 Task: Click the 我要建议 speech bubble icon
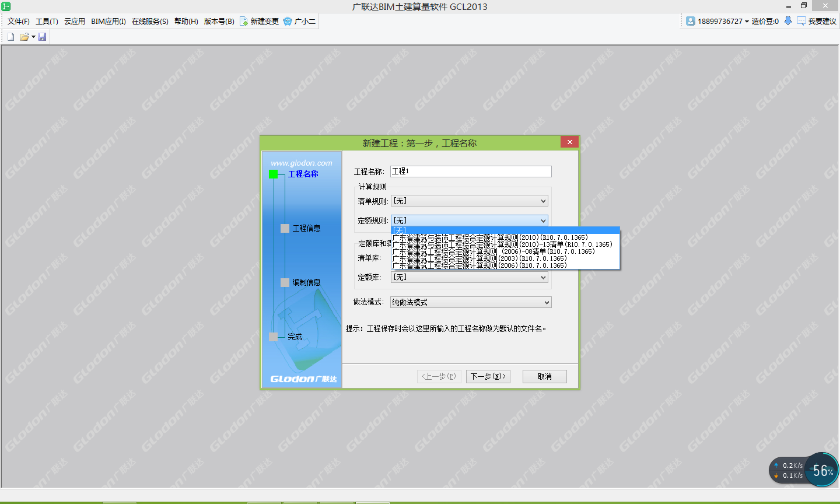pos(801,21)
